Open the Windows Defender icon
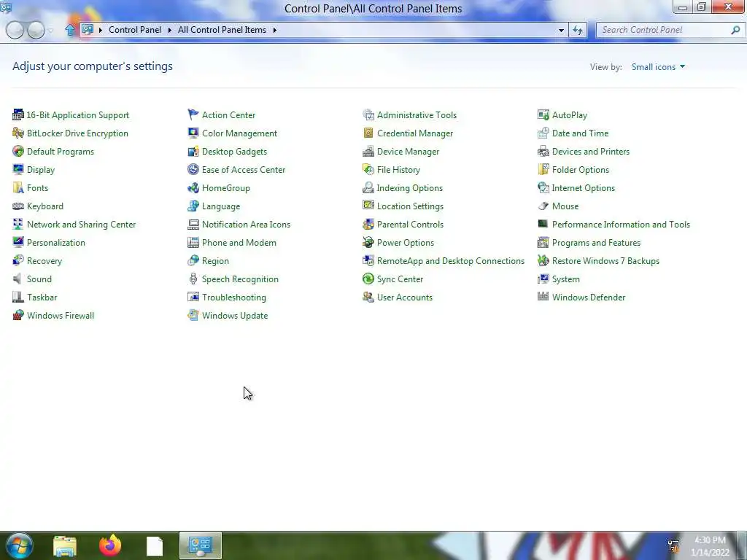This screenshot has height=560, width=747. pyautogui.click(x=543, y=297)
